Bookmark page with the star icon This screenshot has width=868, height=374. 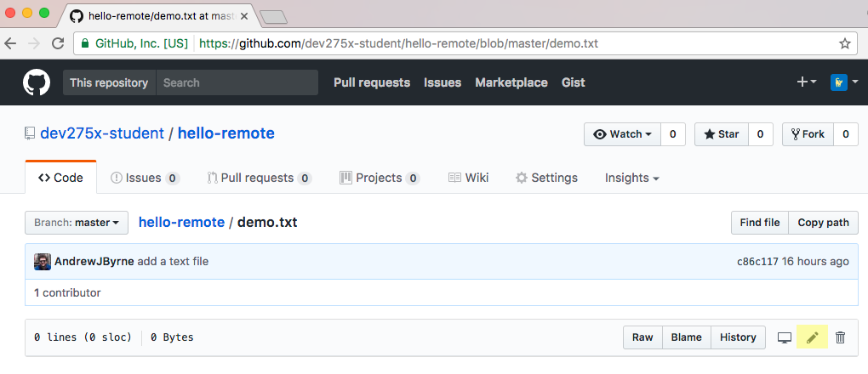(x=845, y=43)
